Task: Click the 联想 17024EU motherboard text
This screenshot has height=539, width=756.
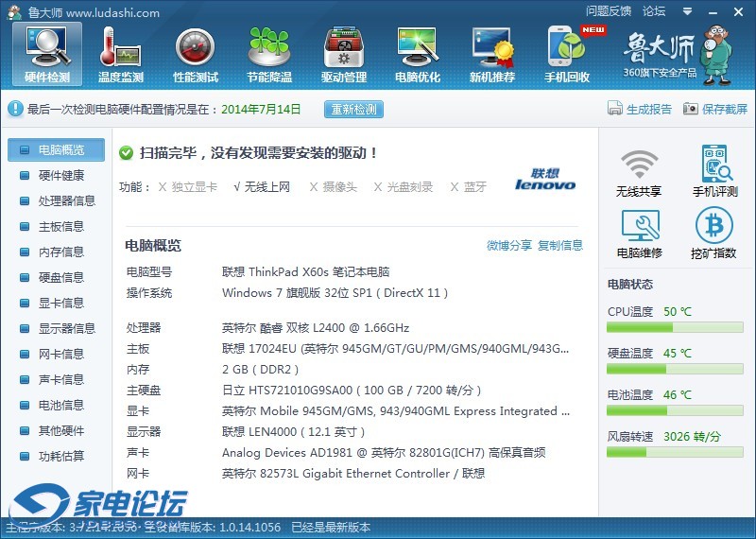Action: pos(395,348)
